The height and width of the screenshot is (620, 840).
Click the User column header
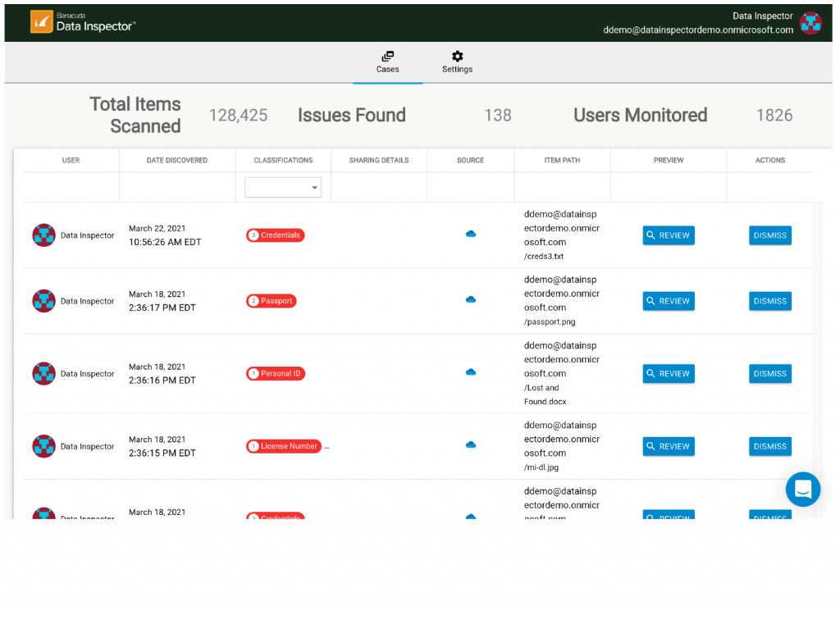(x=71, y=160)
